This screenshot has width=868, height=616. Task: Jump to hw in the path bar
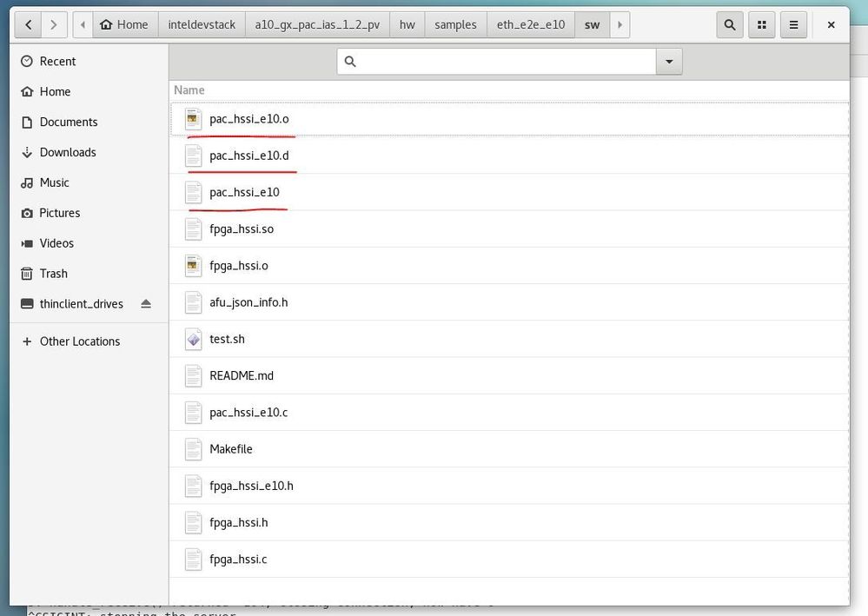[407, 25]
